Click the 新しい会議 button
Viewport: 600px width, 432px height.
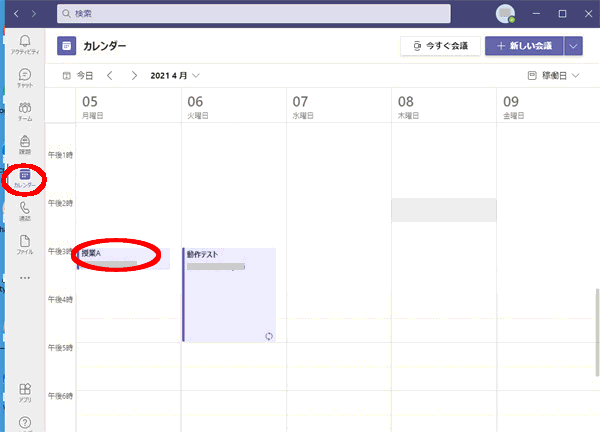(x=523, y=45)
